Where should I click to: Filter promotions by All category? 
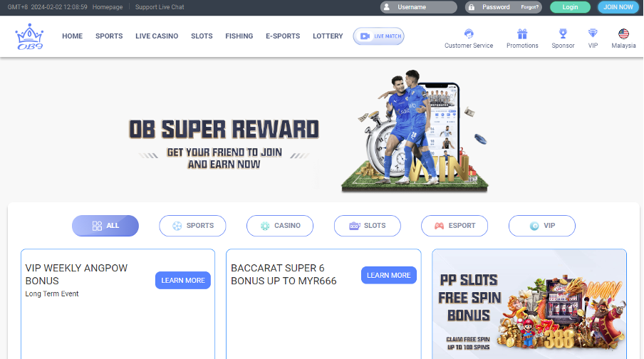point(105,226)
